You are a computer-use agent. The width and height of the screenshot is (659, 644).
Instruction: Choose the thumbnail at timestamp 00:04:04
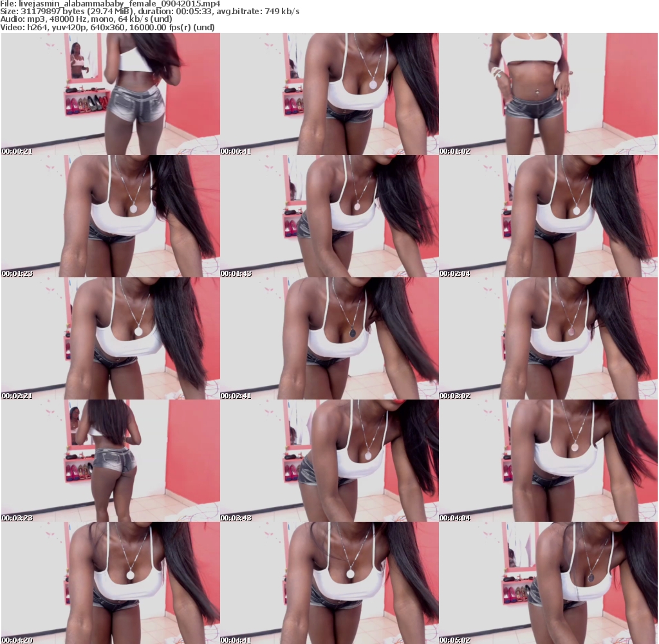coord(548,461)
